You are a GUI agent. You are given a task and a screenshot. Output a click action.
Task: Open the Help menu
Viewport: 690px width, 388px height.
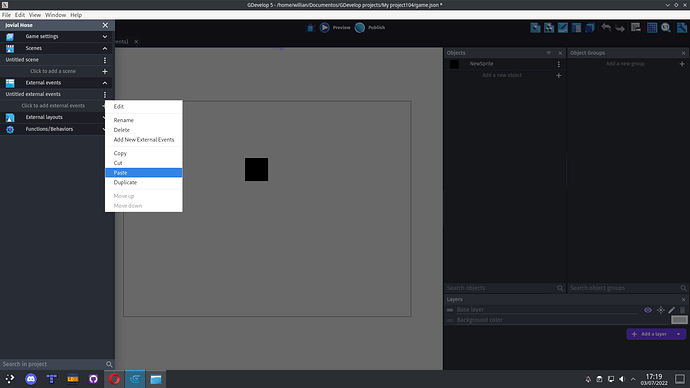(76, 15)
